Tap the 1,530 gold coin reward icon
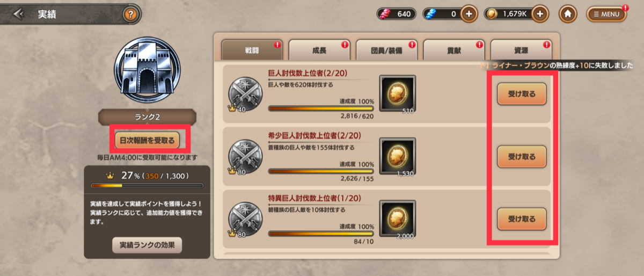The image size is (644, 276). point(397,157)
